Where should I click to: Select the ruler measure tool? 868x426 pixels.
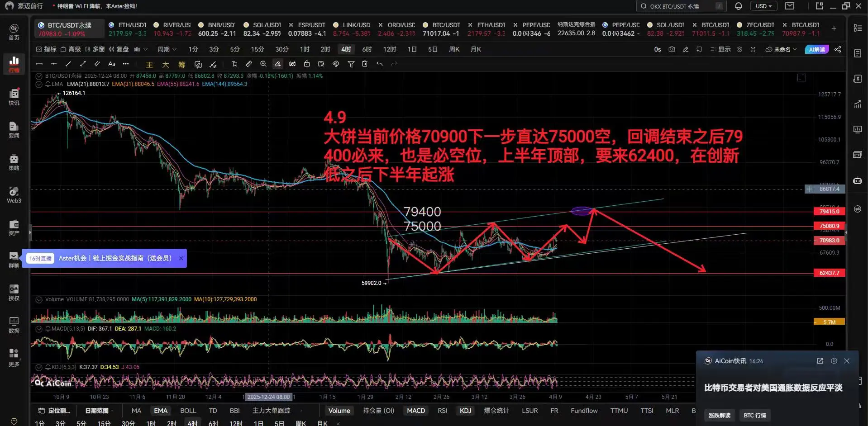pyautogui.click(x=249, y=64)
